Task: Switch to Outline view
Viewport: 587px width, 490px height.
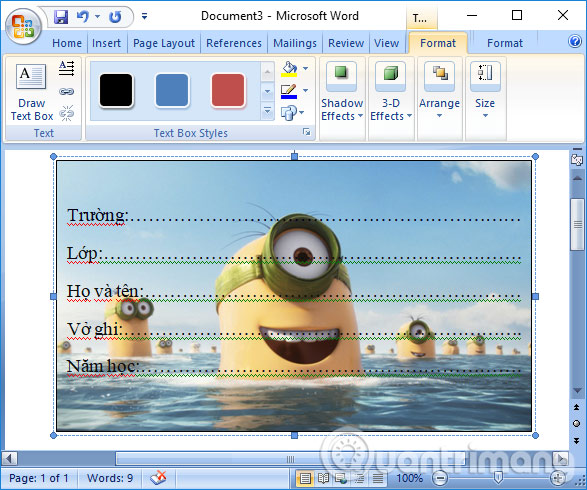Action: point(359,478)
